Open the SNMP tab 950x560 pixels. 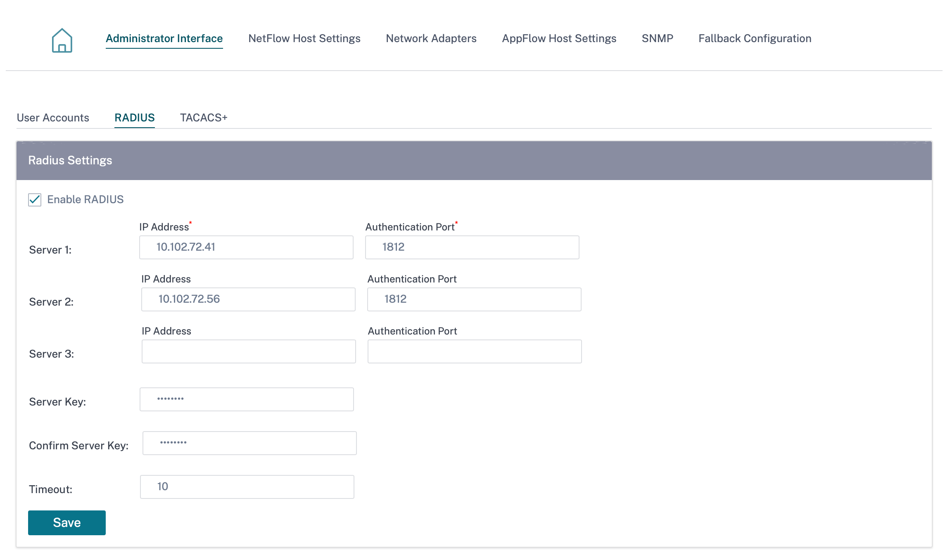pos(658,38)
